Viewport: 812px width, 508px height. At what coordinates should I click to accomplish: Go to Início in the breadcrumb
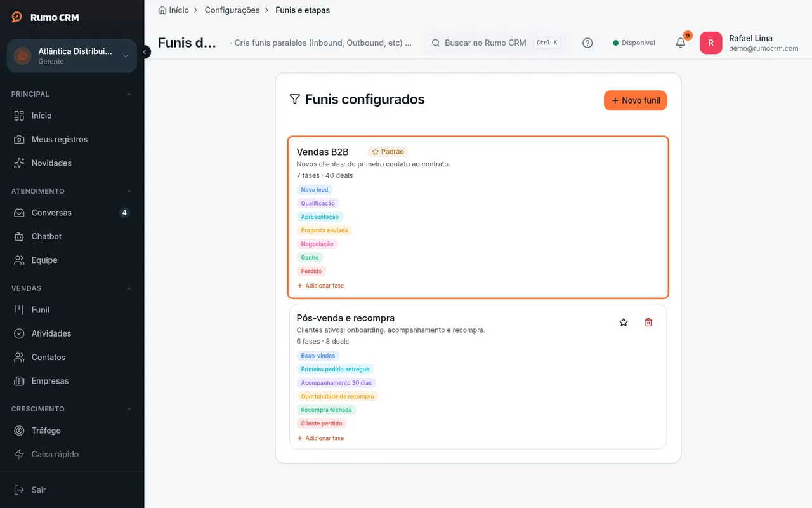179,10
